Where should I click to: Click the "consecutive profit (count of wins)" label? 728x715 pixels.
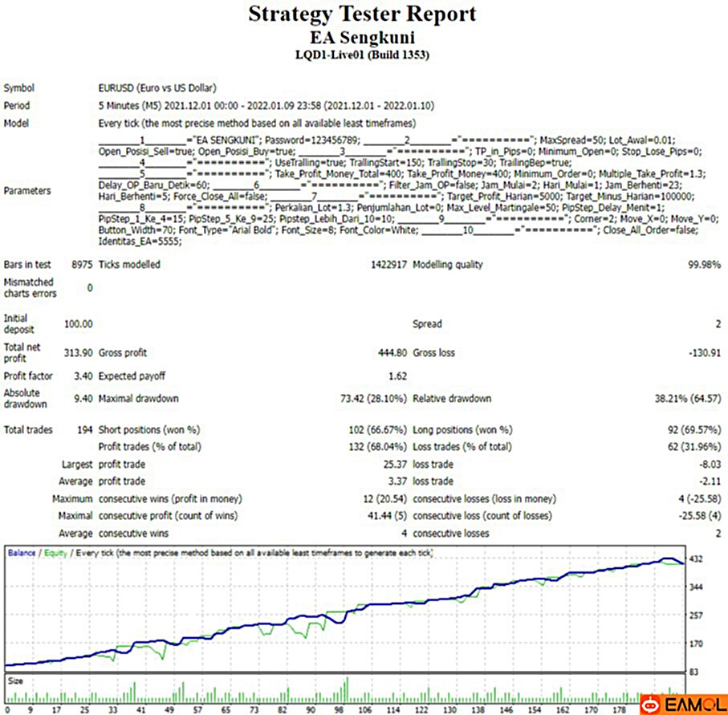click(168, 515)
